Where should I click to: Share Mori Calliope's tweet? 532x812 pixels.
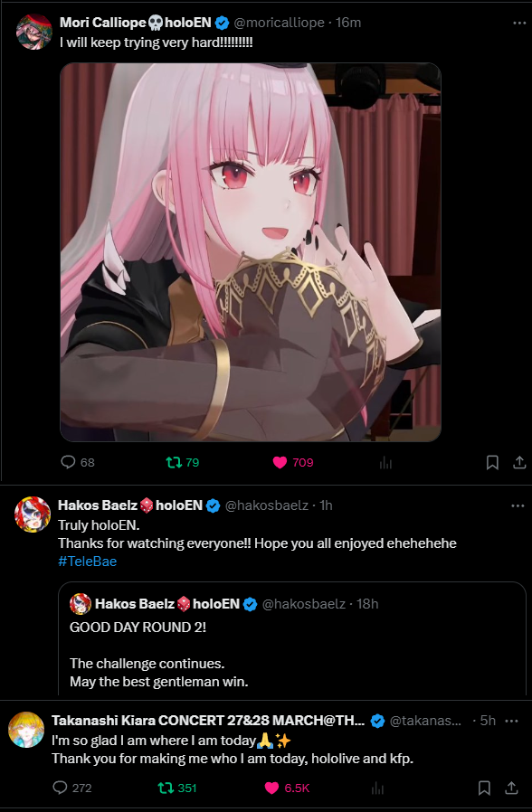pyautogui.click(x=519, y=462)
